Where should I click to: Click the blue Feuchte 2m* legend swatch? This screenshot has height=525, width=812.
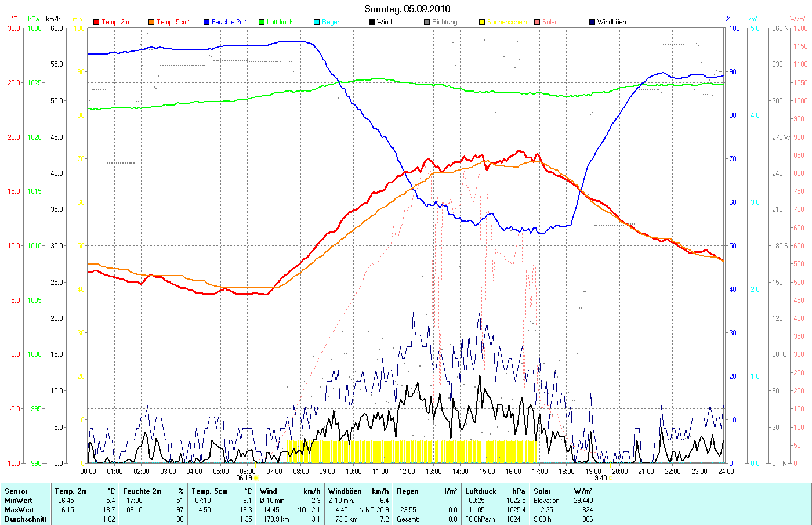coord(206,22)
